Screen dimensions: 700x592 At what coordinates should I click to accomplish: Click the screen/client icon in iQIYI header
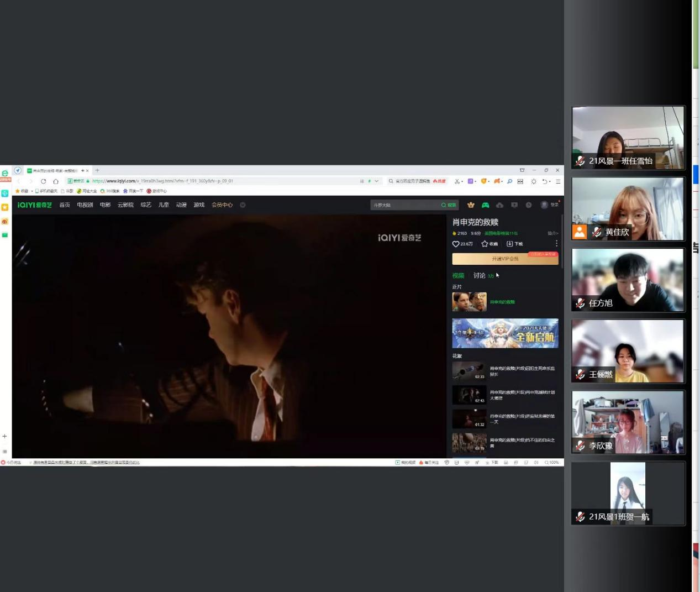tap(514, 205)
